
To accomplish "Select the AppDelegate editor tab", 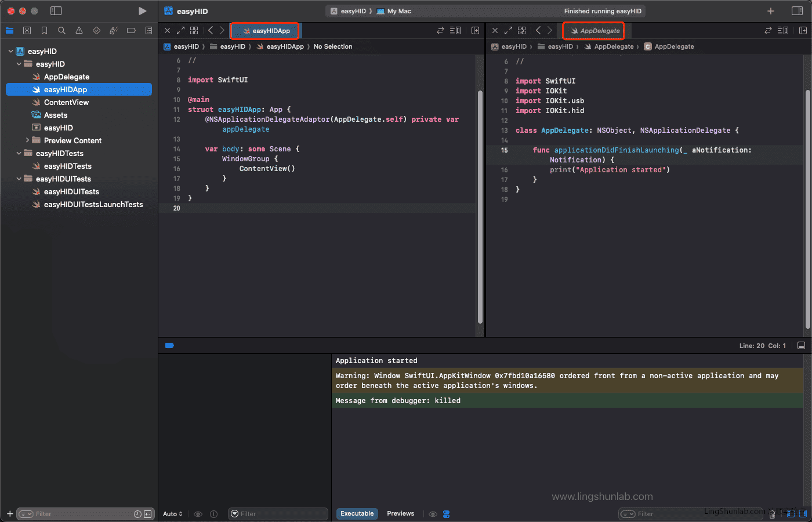I will (594, 31).
